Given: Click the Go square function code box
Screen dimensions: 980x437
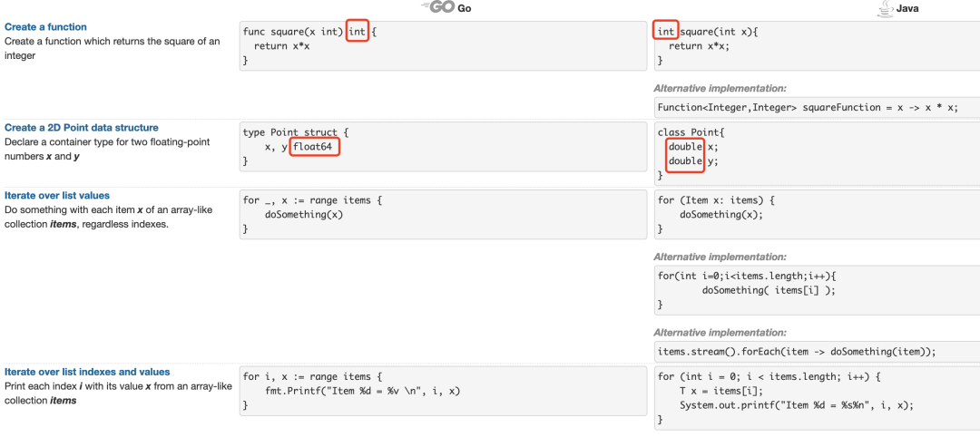Looking at the screenshot, I should 443,46.
